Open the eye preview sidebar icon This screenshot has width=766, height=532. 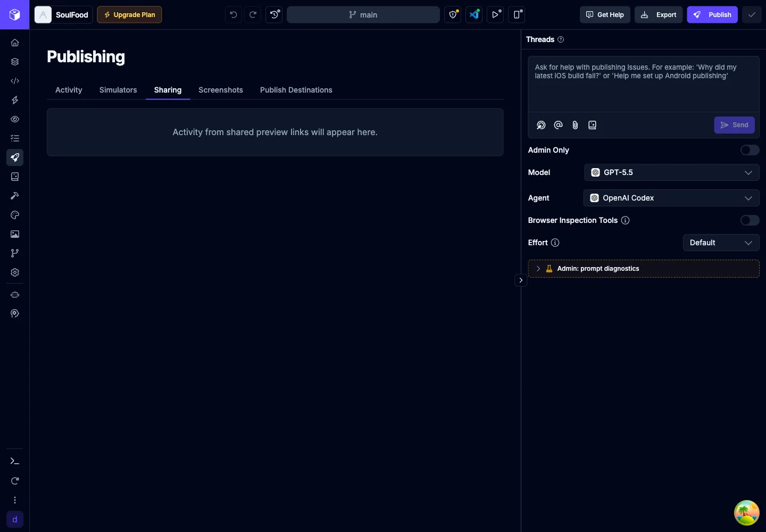click(x=15, y=119)
